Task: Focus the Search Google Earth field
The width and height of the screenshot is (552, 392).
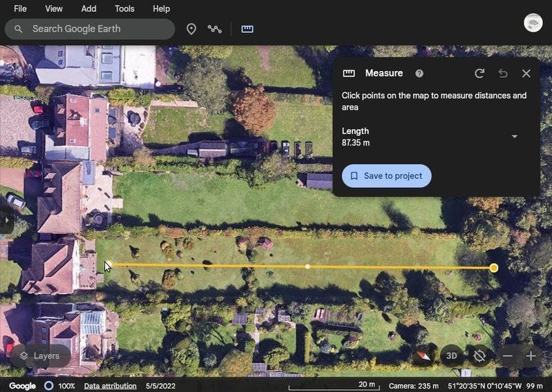Action: pos(90,29)
